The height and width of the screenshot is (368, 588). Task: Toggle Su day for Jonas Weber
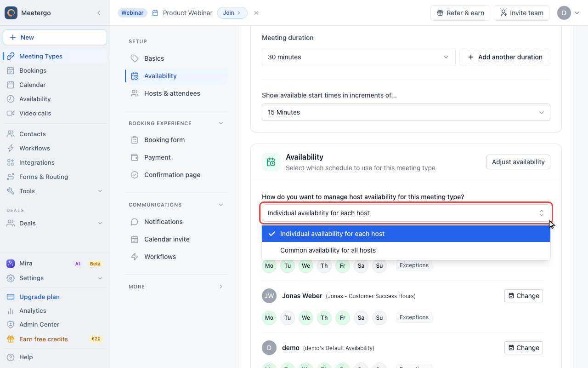379,318
